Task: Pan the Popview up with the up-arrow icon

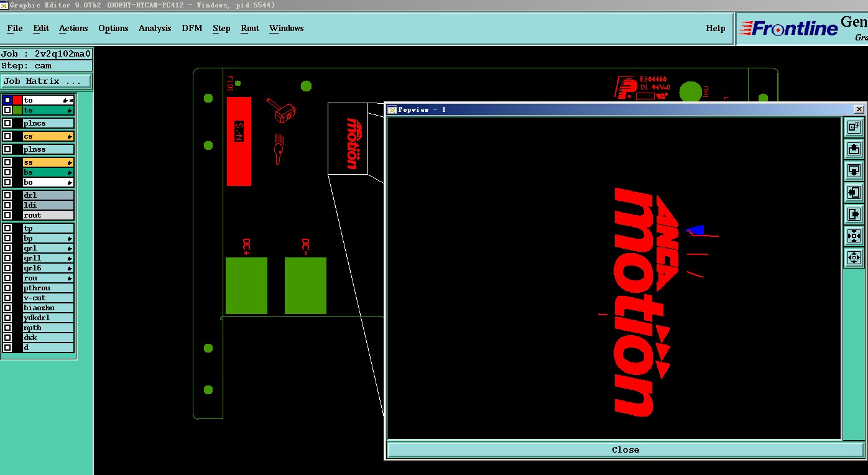Action: [854, 149]
